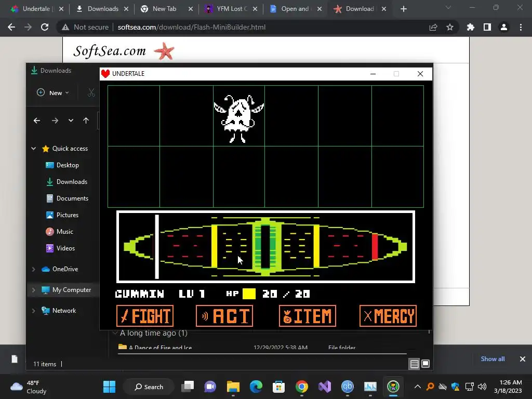Click the white attack timing bar

157,247
